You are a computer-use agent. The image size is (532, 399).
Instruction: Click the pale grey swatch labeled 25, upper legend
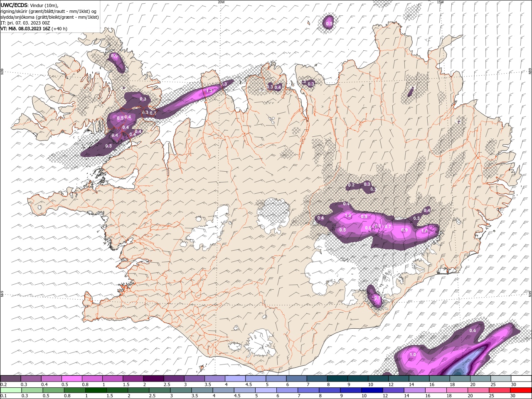pos(501,379)
